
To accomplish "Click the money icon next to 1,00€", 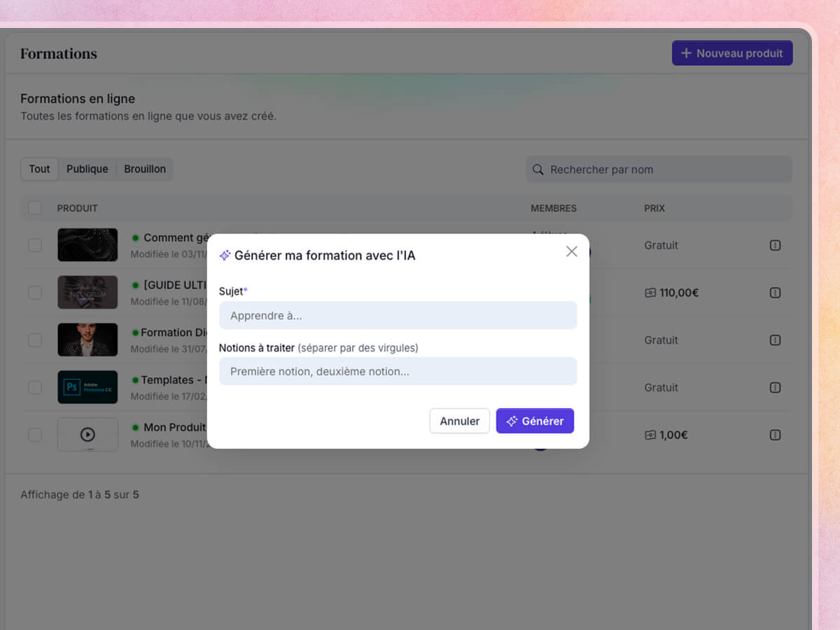I will [x=650, y=435].
